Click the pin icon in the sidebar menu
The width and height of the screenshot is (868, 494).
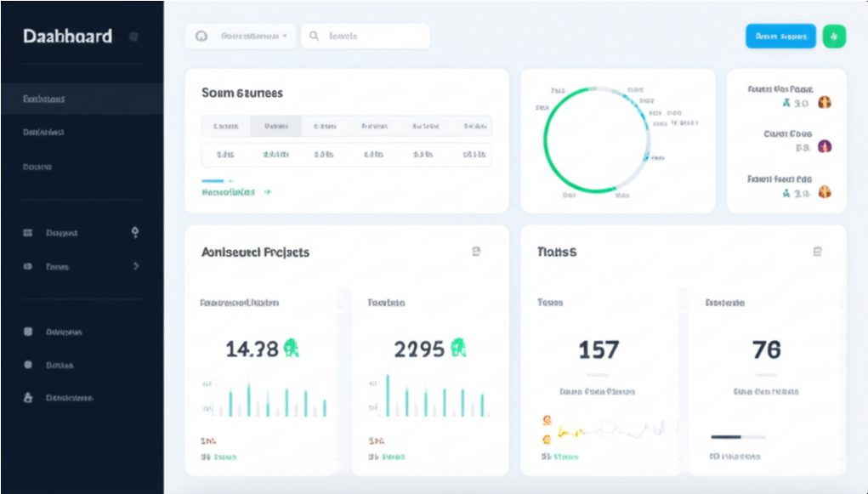click(x=136, y=232)
